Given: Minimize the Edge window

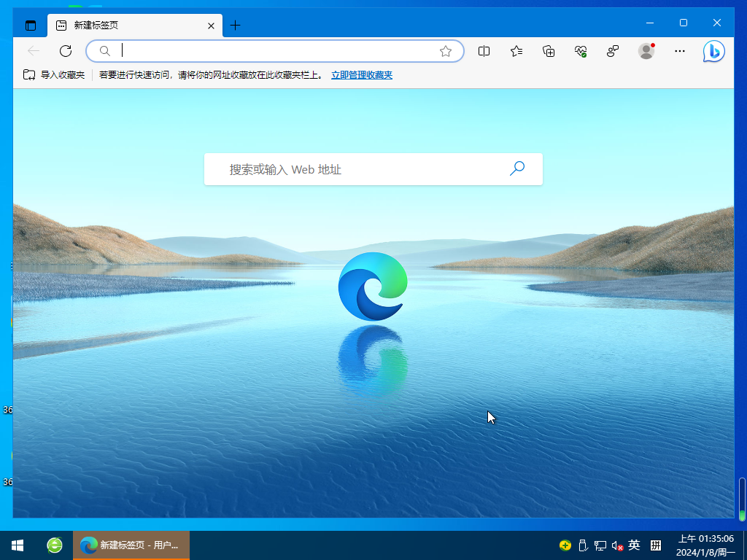Looking at the screenshot, I should pyautogui.click(x=650, y=23).
